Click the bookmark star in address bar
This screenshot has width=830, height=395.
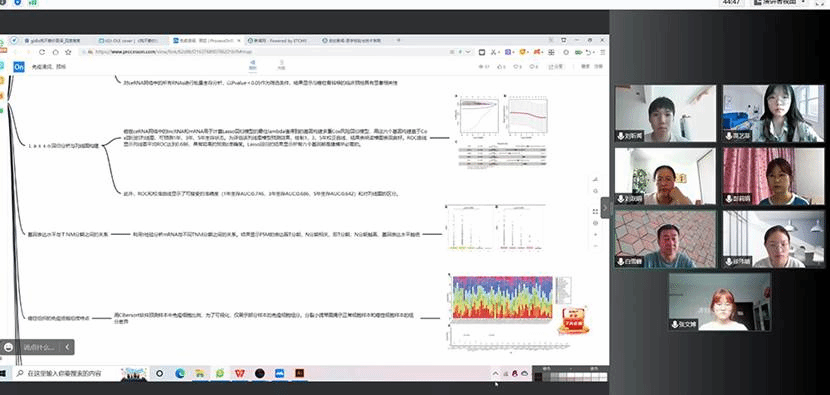coord(68,52)
